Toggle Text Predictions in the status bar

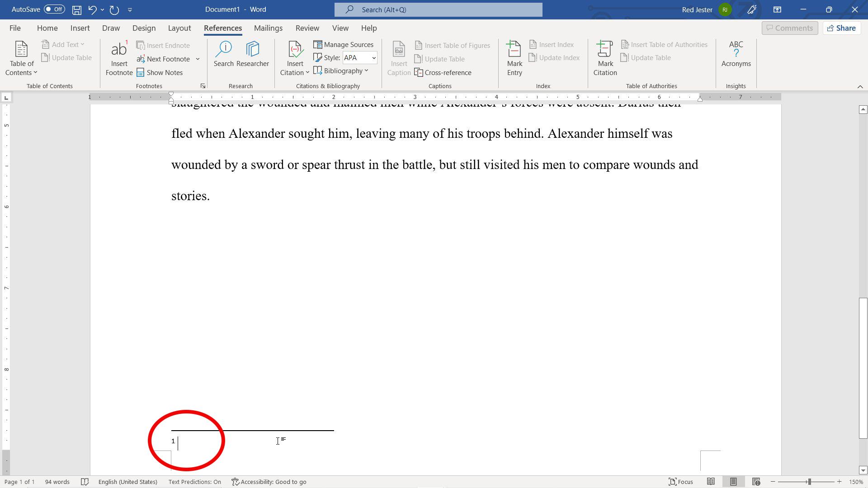tap(194, 482)
